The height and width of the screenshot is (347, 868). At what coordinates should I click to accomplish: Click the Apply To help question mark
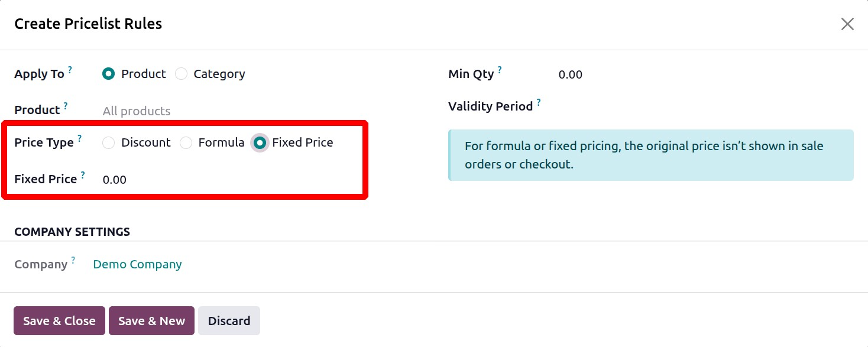70,70
